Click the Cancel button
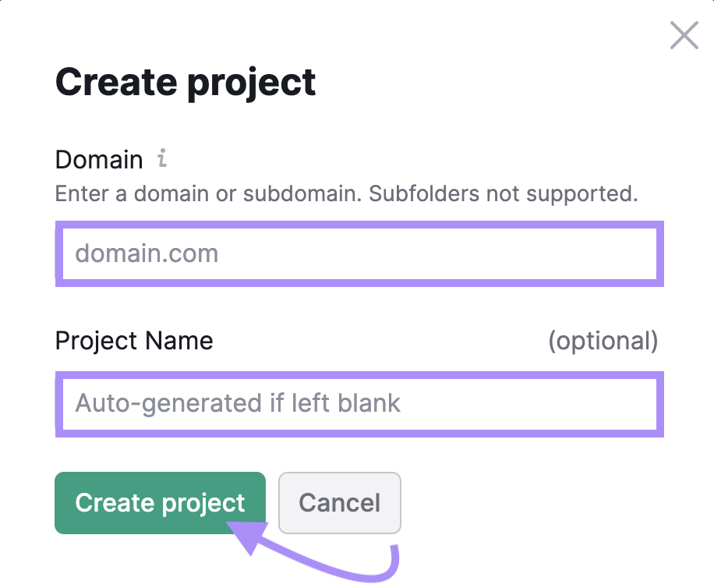 tap(340, 503)
